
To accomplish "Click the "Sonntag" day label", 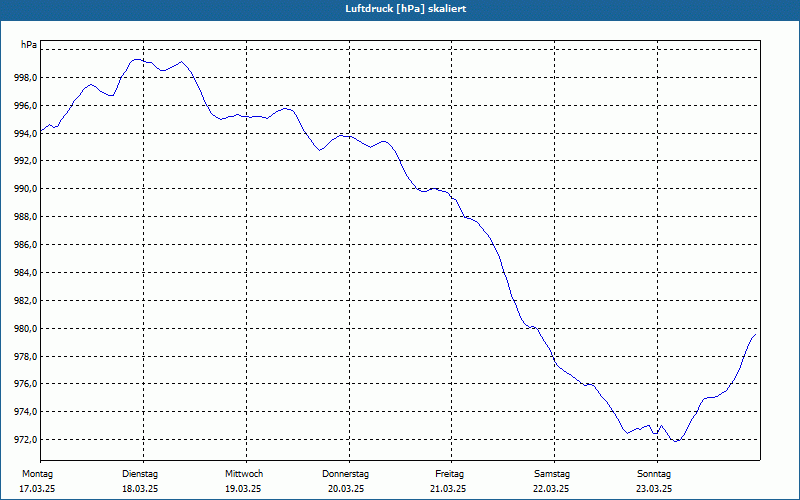I will (x=654, y=474).
